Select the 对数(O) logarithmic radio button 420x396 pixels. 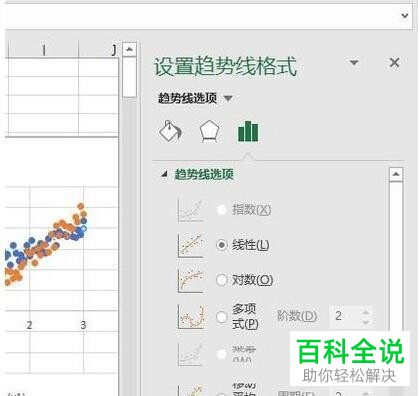tap(222, 280)
